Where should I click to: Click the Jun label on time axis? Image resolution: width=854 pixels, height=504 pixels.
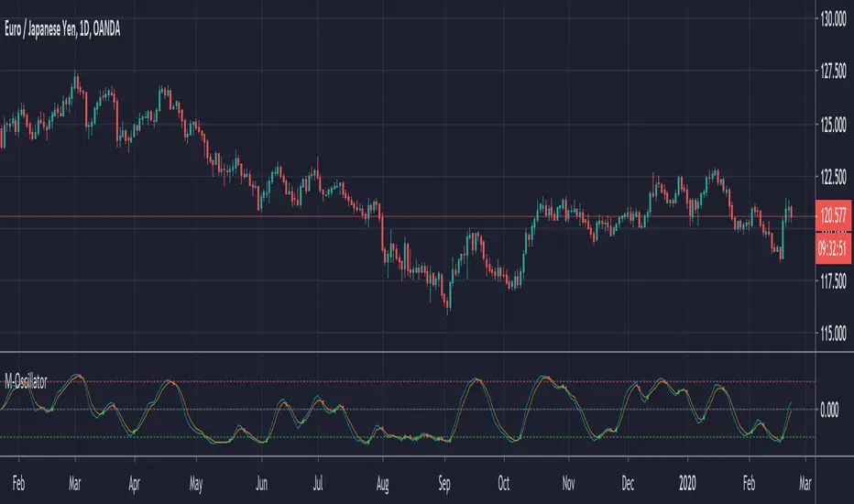pyautogui.click(x=261, y=483)
